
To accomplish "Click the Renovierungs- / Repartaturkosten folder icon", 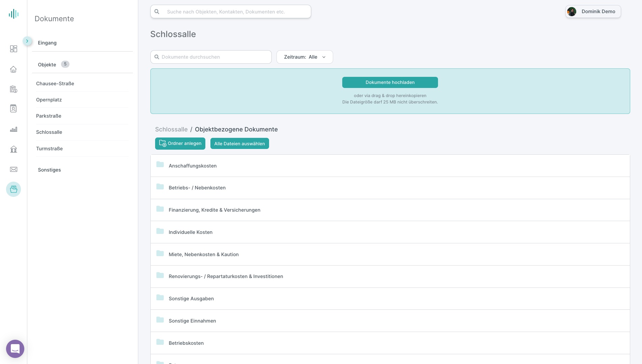I will click(x=160, y=275).
